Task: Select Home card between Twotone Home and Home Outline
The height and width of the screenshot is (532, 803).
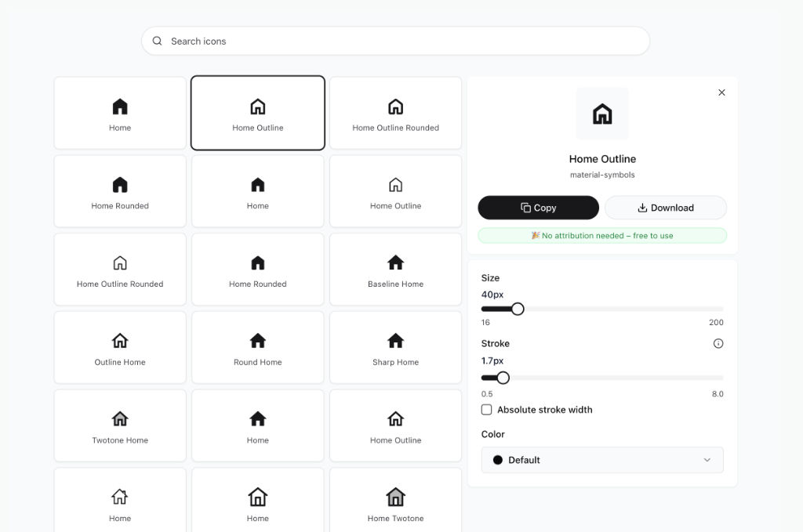Action: (257, 425)
